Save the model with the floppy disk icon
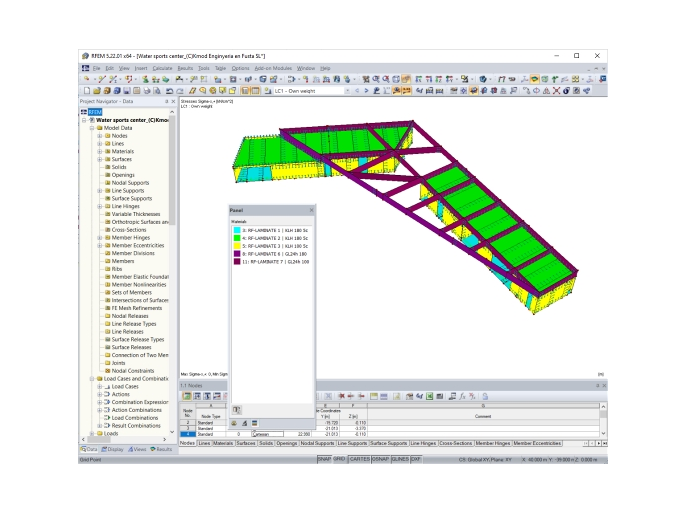The width and height of the screenshot is (686, 514). (127, 91)
